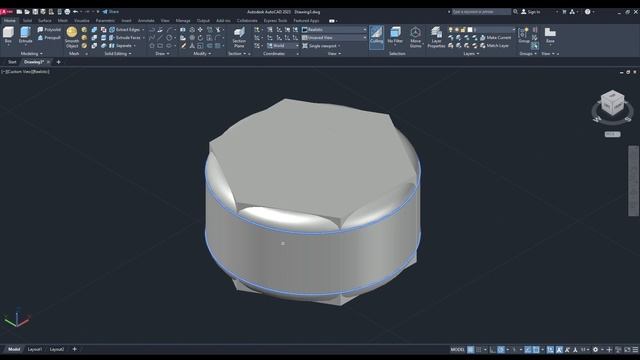Expand the Solid Editing panel dropdown

118,53
